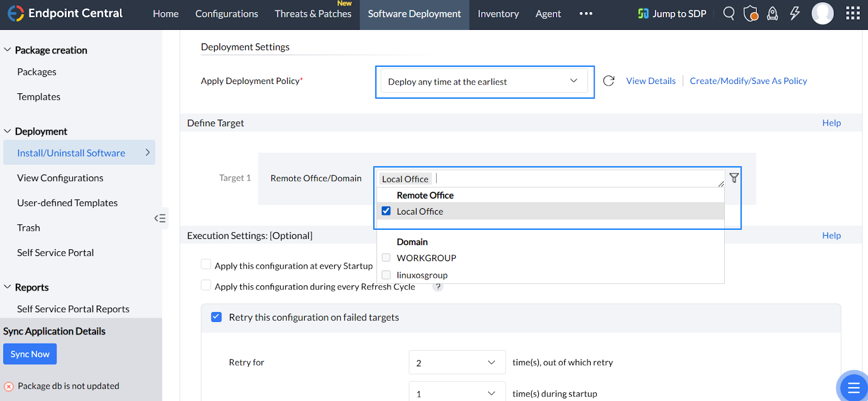
Task: Open Help link for Define Target
Action: tap(831, 123)
